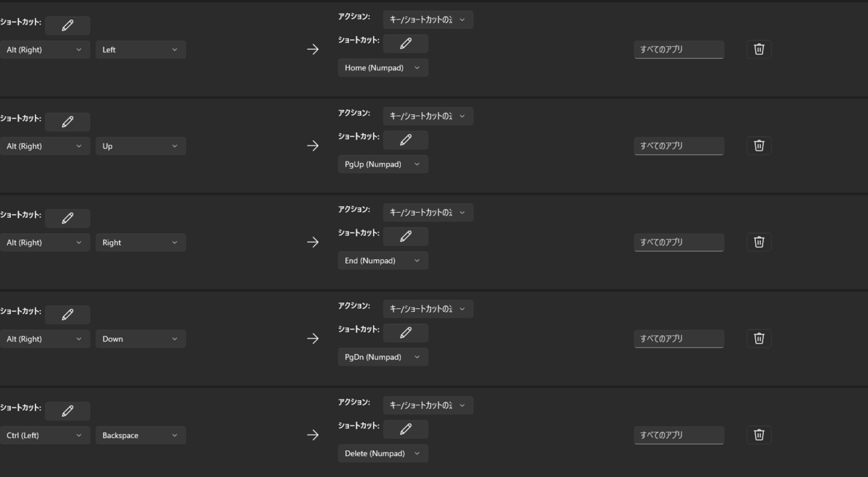This screenshot has width=868, height=477.
Task: Open the Left key dropdown
Action: [140, 50]
